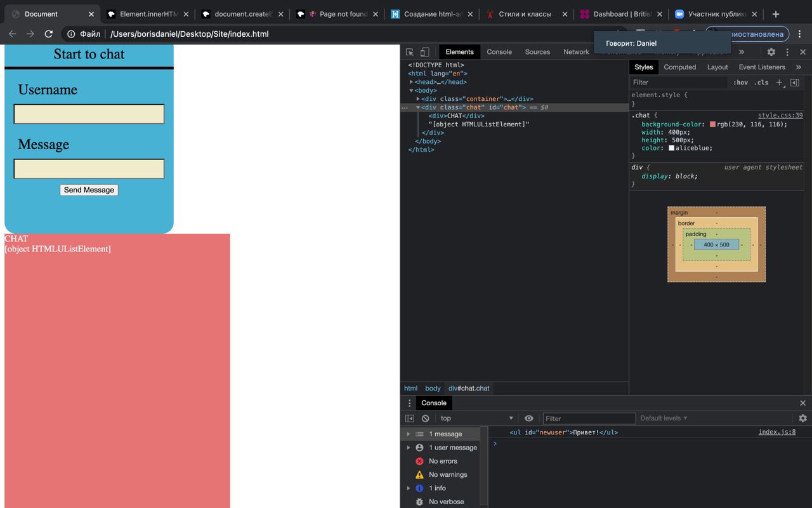
Task: Click the background-color rgb swatch
Action: [712, 124]
